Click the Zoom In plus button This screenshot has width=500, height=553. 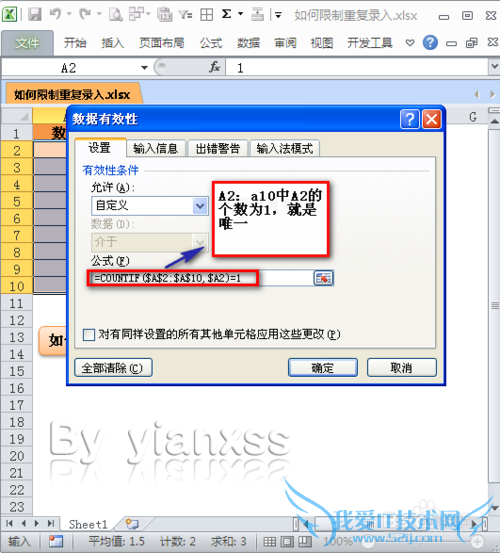(x=477, y=541)
